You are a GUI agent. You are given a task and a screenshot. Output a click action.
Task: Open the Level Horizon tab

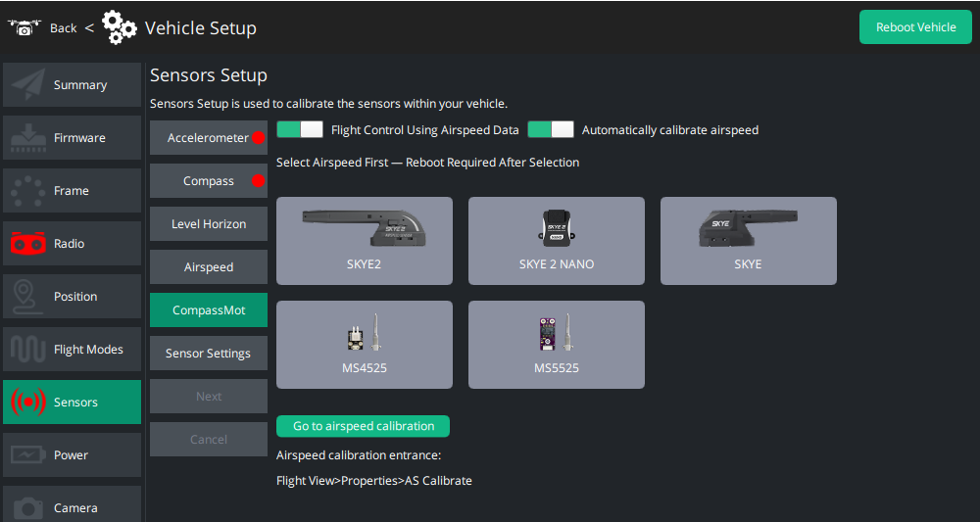point(208,224)
